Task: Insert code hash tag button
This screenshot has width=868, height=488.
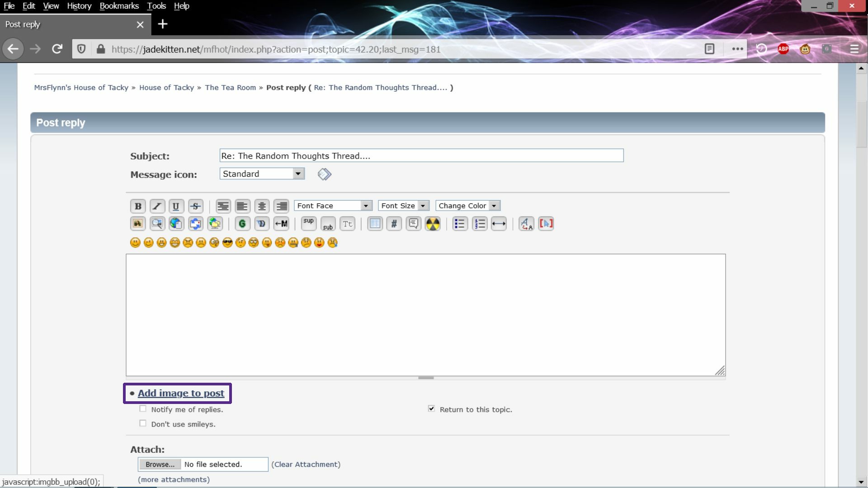Action: pyautogui.click(x=394, y=224)
